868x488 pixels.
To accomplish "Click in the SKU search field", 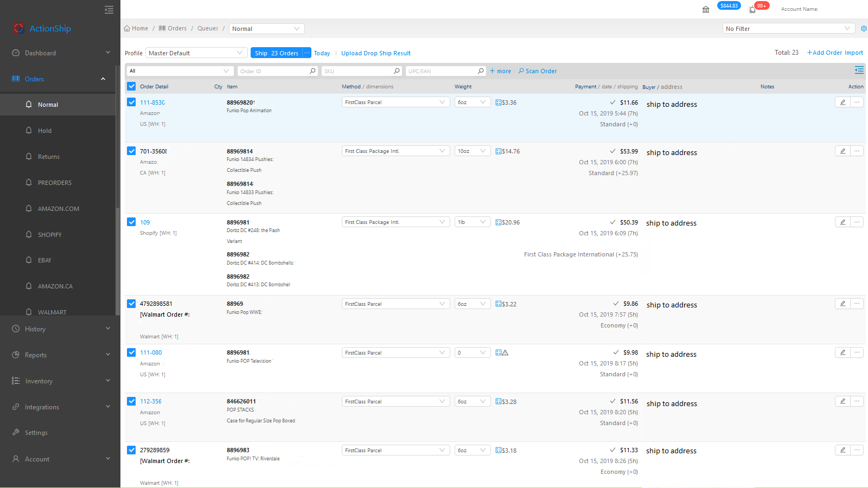I will click(x=358, y=71).
